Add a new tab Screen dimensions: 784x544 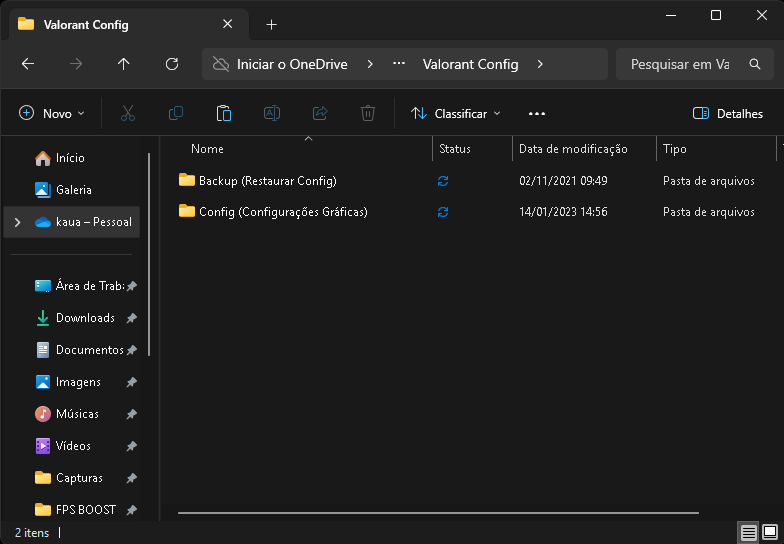click(271, 25)
